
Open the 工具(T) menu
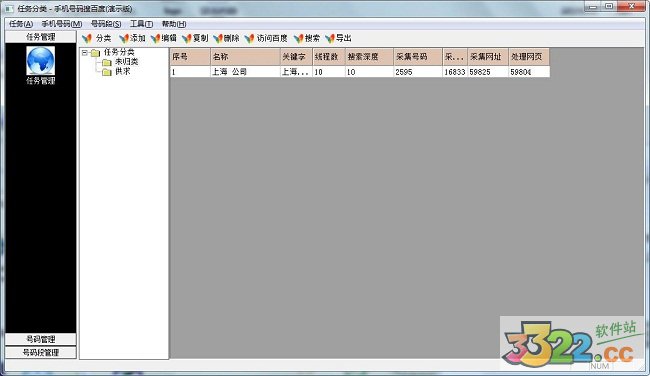(x=141, y=24)
